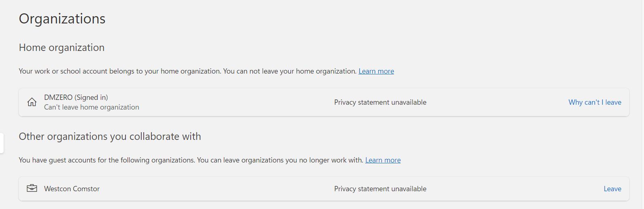Viewport: 644px width, 209px height.
Task: Leave the Westcon Comstor organization
Action: (x=612, y=189)
